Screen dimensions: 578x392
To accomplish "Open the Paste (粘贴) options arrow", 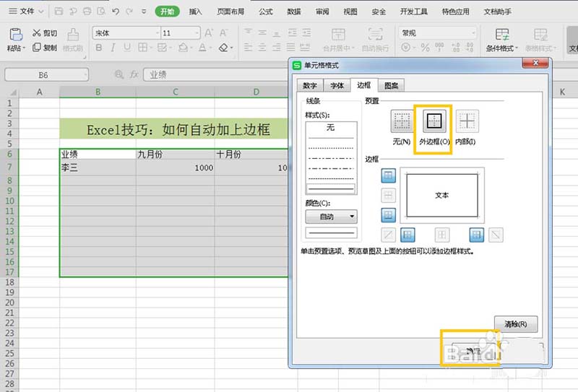I will point(24,48).
